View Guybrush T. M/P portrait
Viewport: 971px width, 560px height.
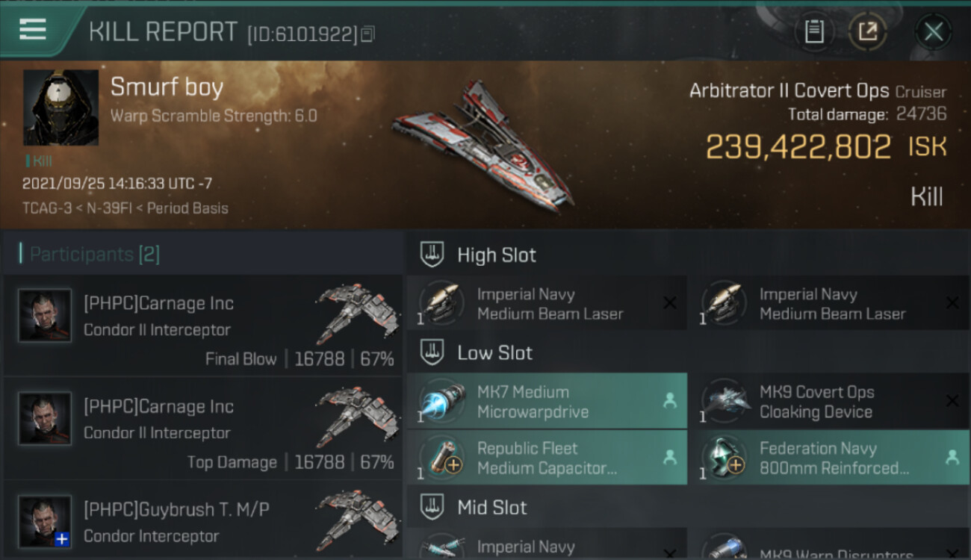coord(45,522)
